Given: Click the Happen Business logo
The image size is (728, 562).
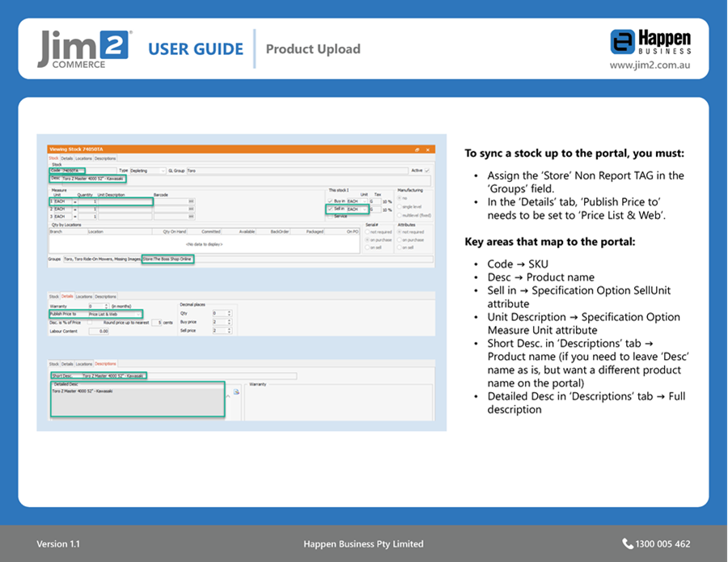Looking at the screenshot, I should [x=650, y=41].
